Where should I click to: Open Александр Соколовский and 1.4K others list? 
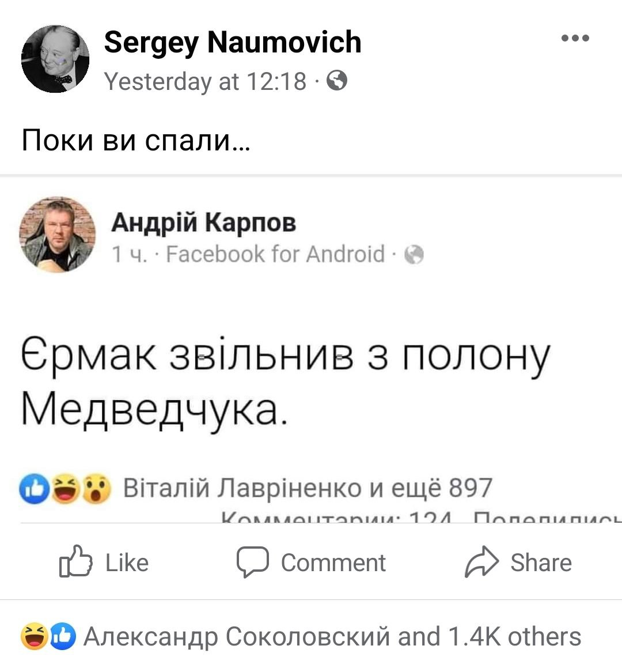point(332,636)
